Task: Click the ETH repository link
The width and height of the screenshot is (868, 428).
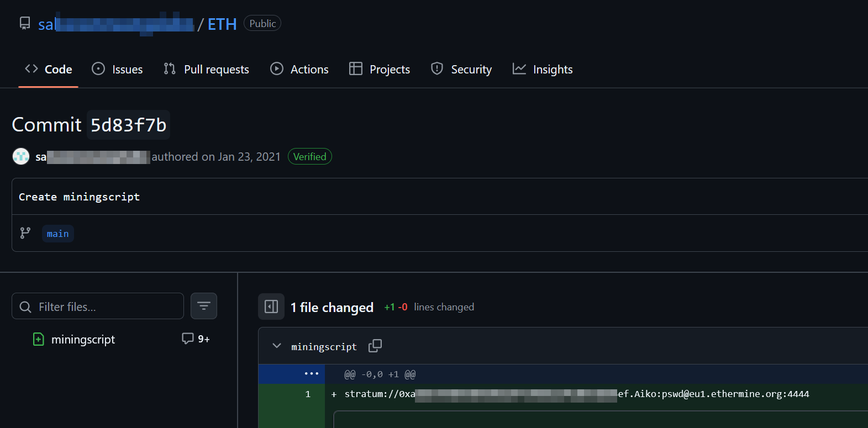Action: click(x=222, y=24)
